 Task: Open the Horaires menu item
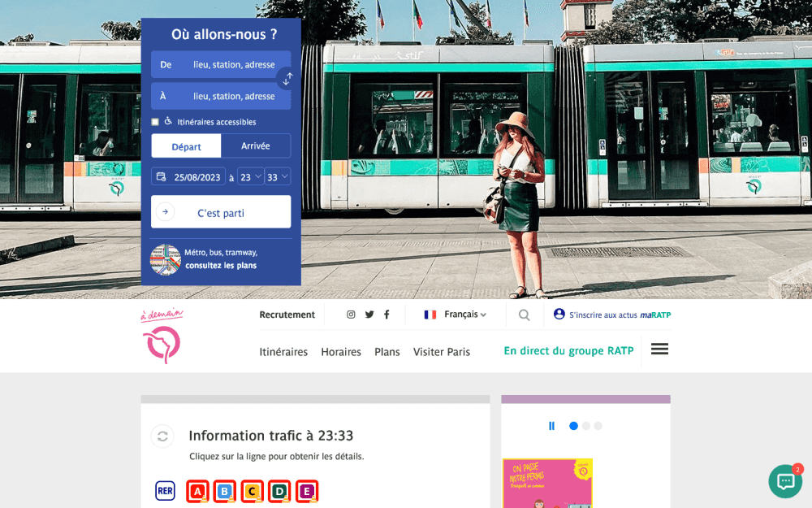(341, 352)
